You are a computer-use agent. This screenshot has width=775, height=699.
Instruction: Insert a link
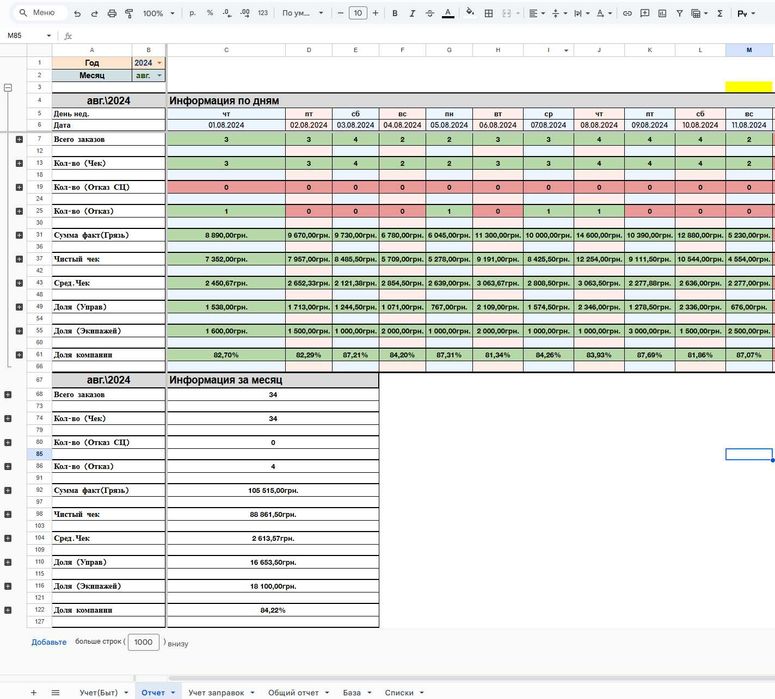click(627, 13)
